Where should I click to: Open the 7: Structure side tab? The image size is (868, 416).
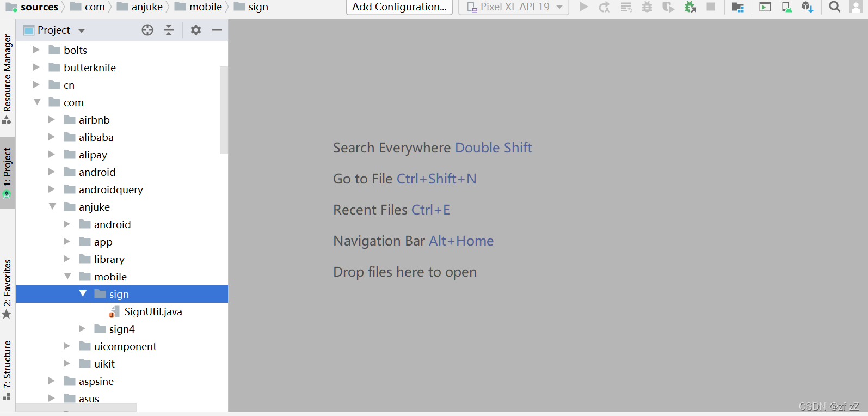[7, 370]
